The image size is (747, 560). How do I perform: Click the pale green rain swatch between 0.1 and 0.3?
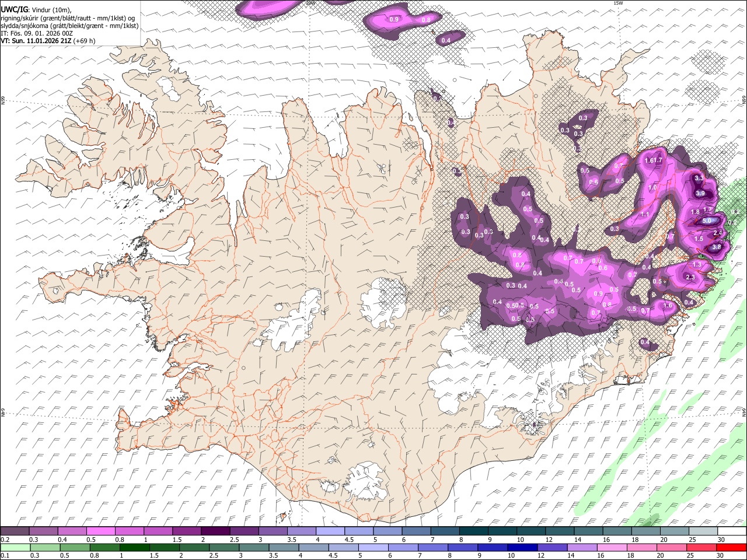(x=16, y=548)
